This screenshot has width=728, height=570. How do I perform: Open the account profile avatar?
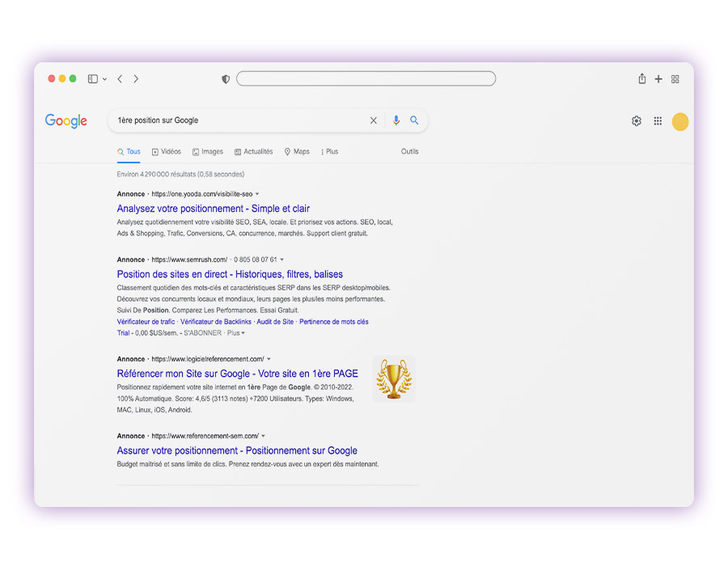680,121
